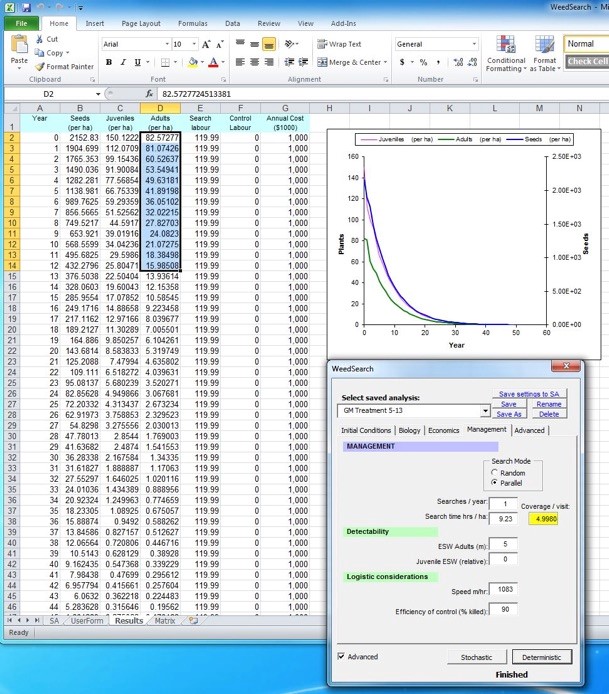Click the Stochastic button

coord(476,657)
